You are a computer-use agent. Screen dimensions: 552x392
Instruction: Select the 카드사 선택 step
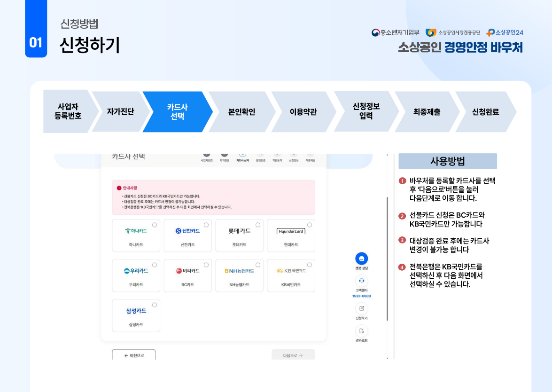point(178,112)
